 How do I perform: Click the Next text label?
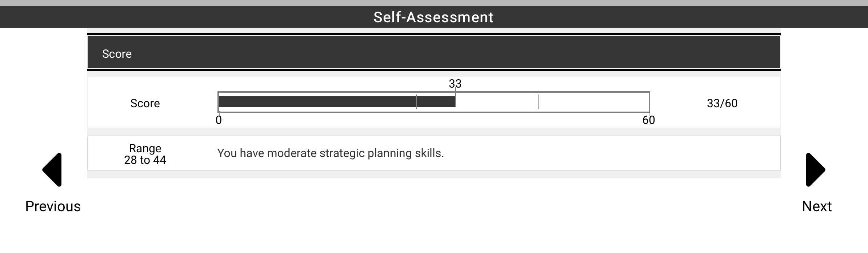[x=817, y=206]
